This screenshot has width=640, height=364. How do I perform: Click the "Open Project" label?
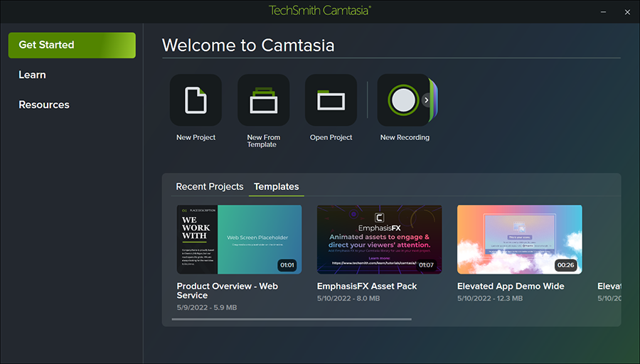coord(331,137)
